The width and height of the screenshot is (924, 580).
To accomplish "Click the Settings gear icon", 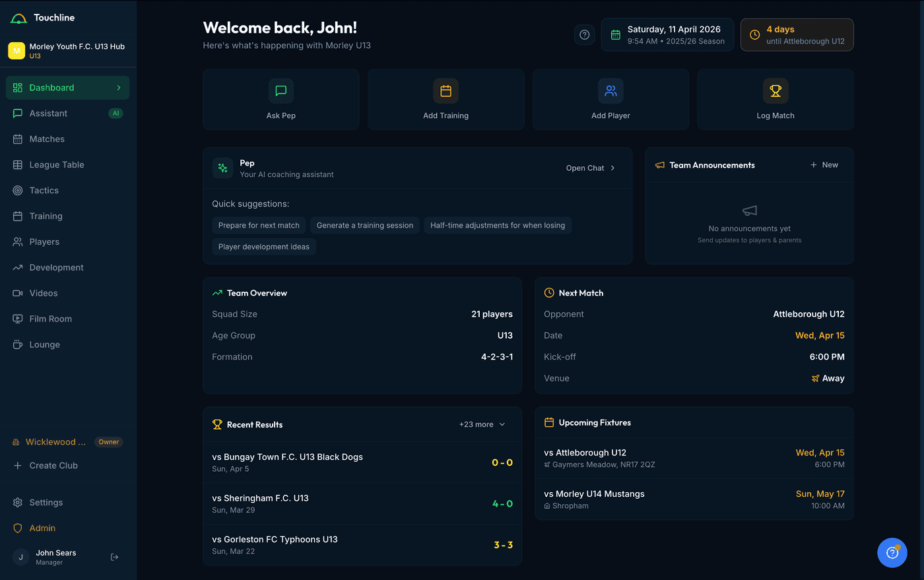I will coord(18,503).
